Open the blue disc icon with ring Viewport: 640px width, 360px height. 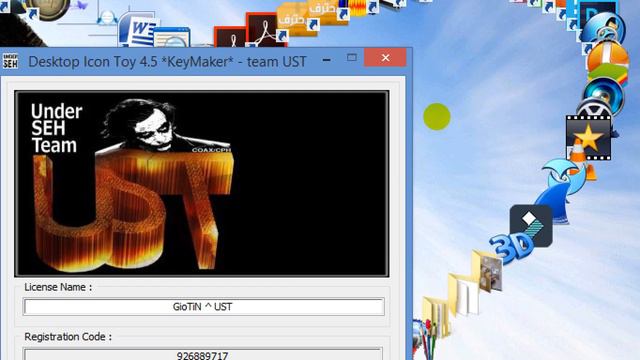click(x=604, y=28)
